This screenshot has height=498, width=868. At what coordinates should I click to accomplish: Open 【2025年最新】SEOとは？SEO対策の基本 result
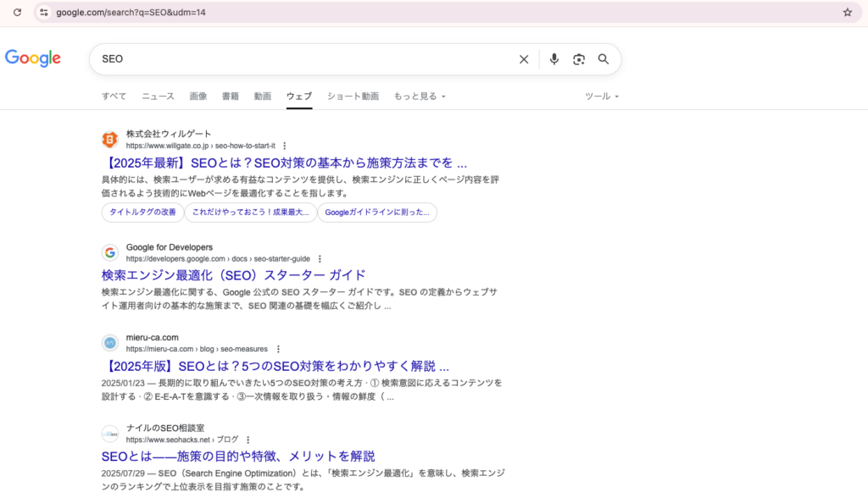[284, 163]
